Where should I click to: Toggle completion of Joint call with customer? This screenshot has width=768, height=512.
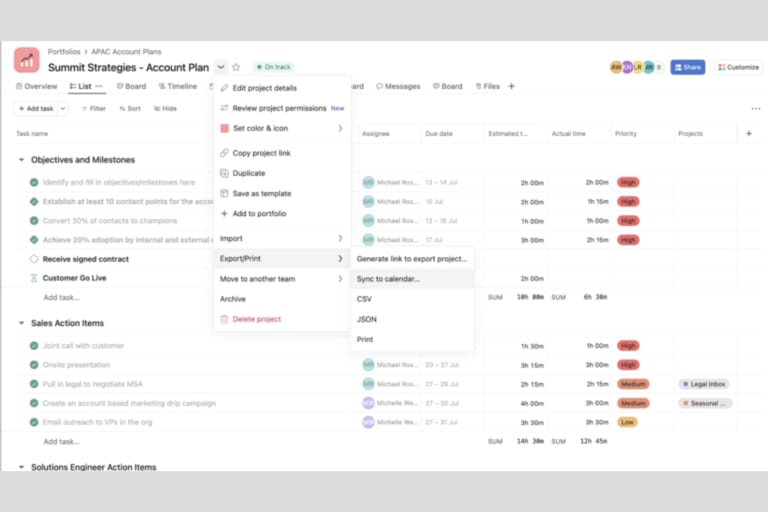34,345
